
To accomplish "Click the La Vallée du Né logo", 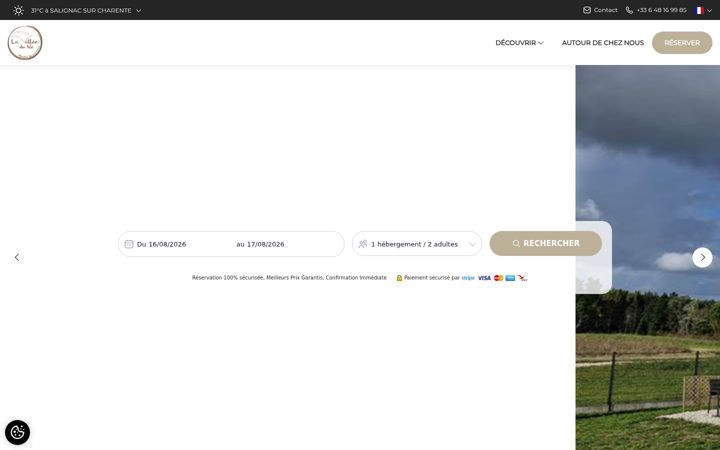I will 25,43.
